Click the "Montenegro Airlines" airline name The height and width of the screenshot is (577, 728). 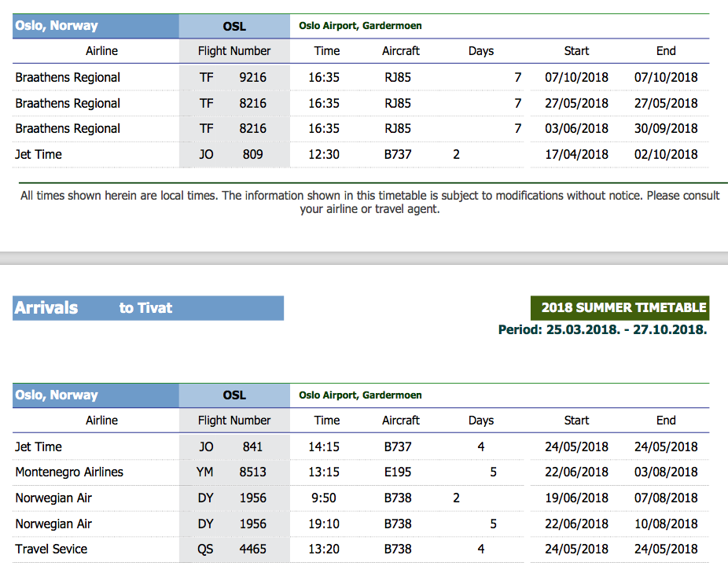tap(69, 472)
